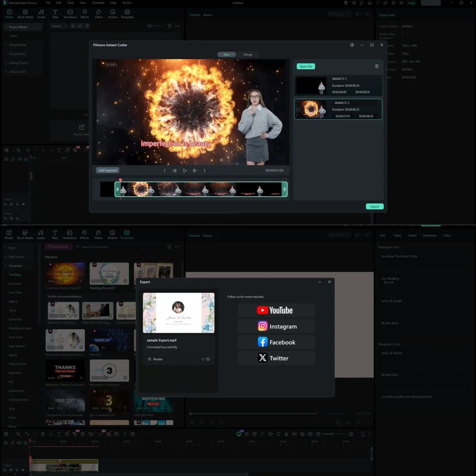Switch to Merge mode
The image size is (476, 476).
pos(248,55)
